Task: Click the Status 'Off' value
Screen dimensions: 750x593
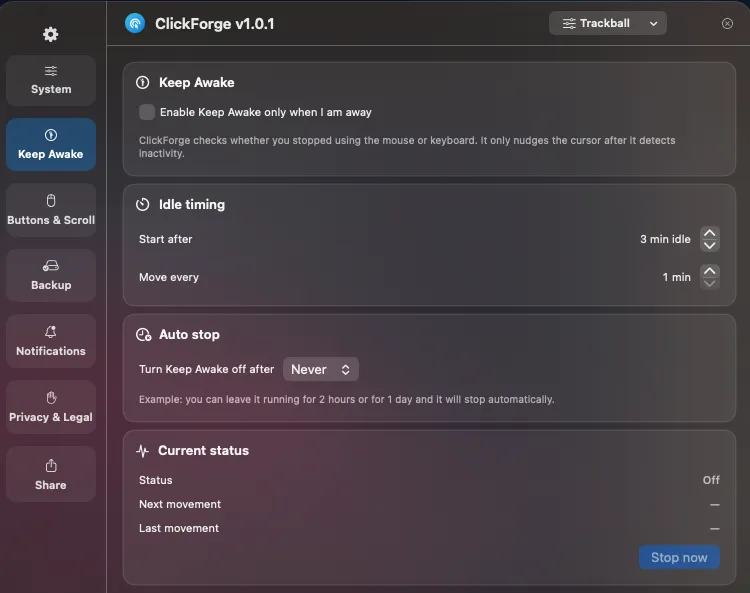Action: point(711,480)
